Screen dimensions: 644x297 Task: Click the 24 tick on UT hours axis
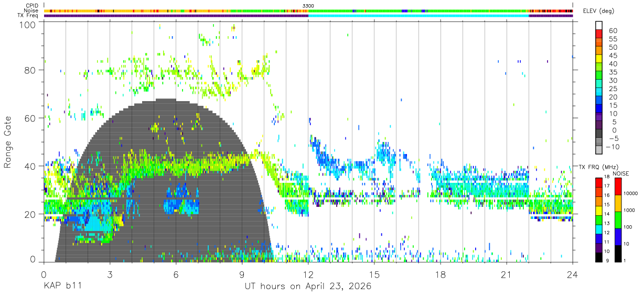[573, 274]
